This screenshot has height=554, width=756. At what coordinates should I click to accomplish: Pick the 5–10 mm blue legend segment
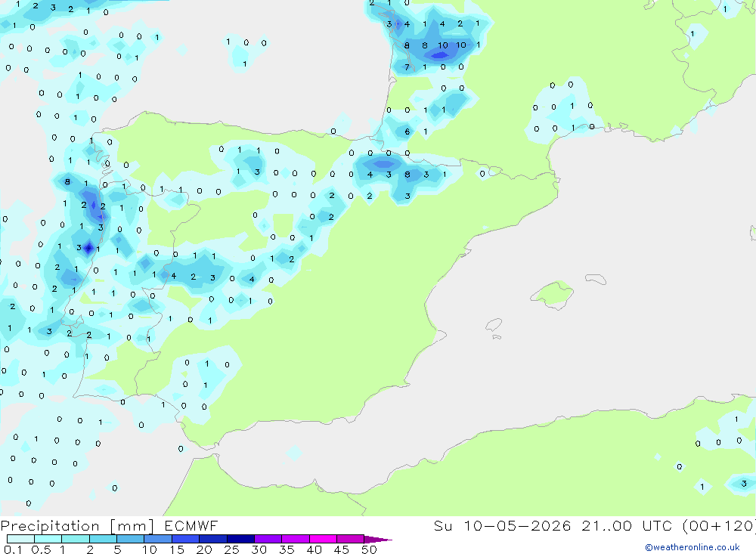(130, 539)
